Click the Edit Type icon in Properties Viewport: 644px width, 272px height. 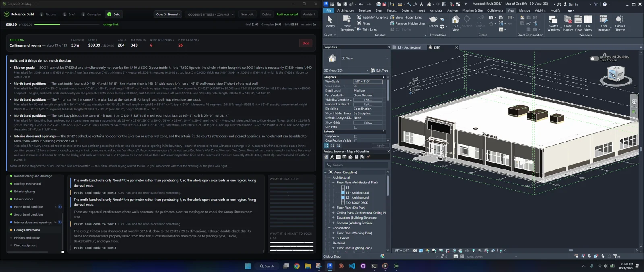tap(373, 70)
